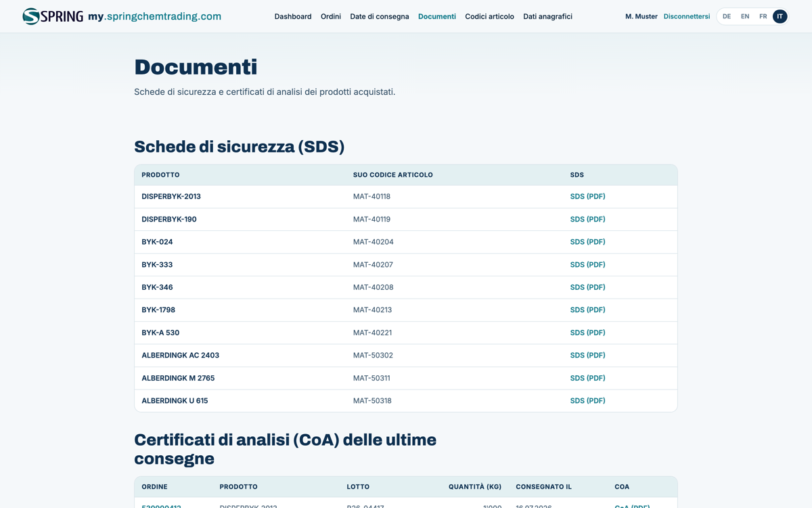
Task: Click the Certificati di analisi (CoA) heading
Action: click(x=285, y=449)
